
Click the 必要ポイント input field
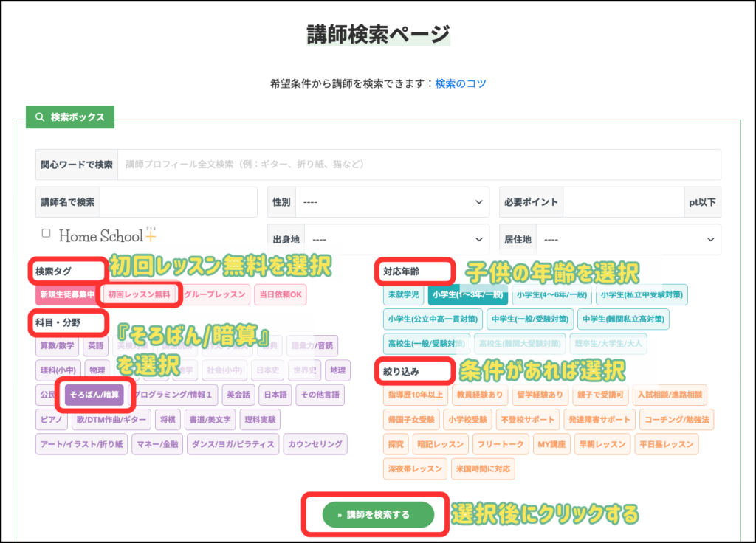tap(622, 202)
